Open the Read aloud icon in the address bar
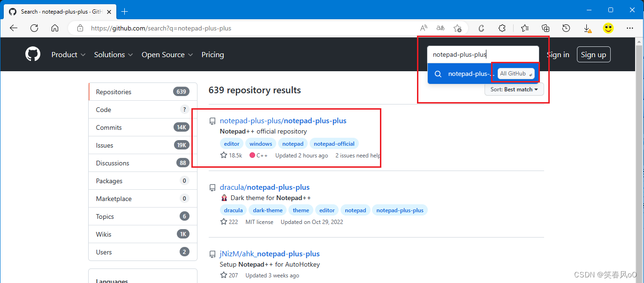The height and width of the screenshot is (283, 644). [424, 28]
